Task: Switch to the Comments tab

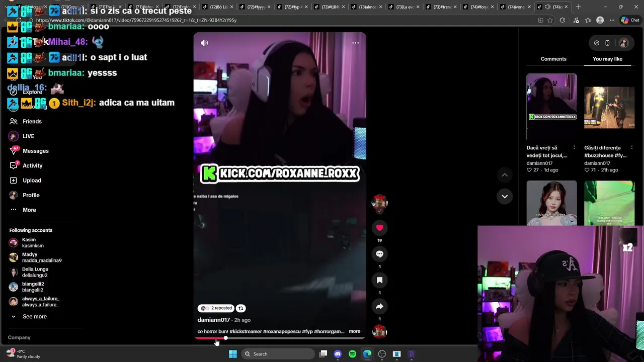Action: (553, 59)
